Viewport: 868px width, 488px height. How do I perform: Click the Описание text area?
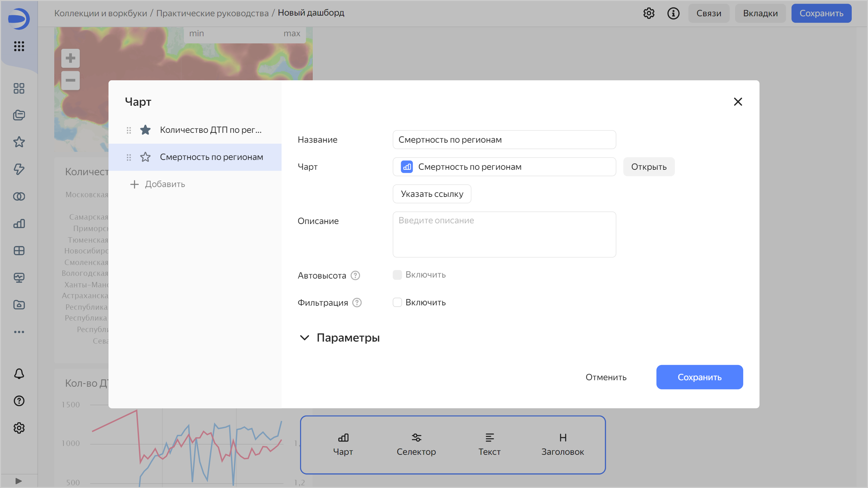click(504, 235)
